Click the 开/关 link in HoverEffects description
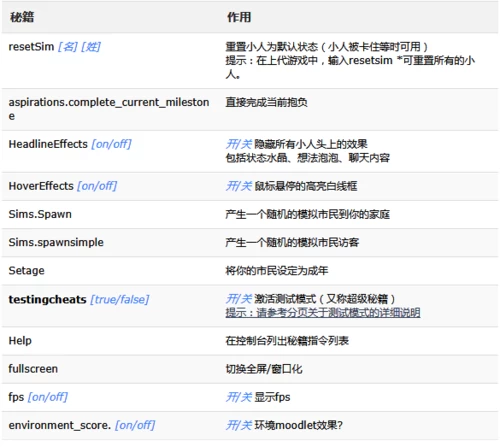 [x=239, y=186]
